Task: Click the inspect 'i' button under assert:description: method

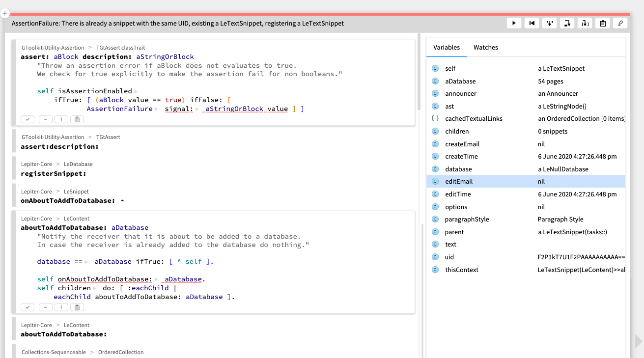Action: click(x=61, y=119)
